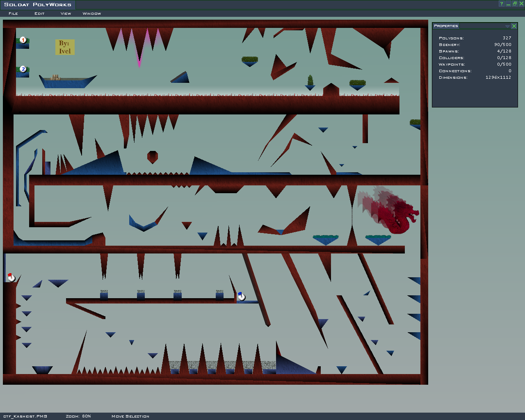Select the crates scenery on the boat

pyautogui.click(x=55, y=77)
